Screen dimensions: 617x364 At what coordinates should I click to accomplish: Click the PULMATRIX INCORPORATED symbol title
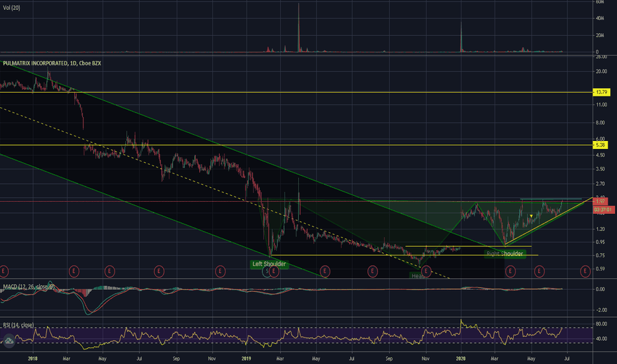52,63
